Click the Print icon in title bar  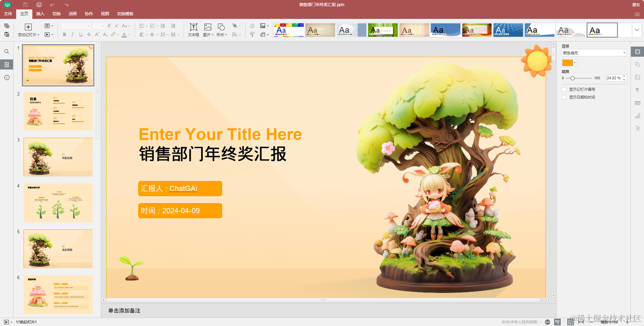tap(39, 4)
